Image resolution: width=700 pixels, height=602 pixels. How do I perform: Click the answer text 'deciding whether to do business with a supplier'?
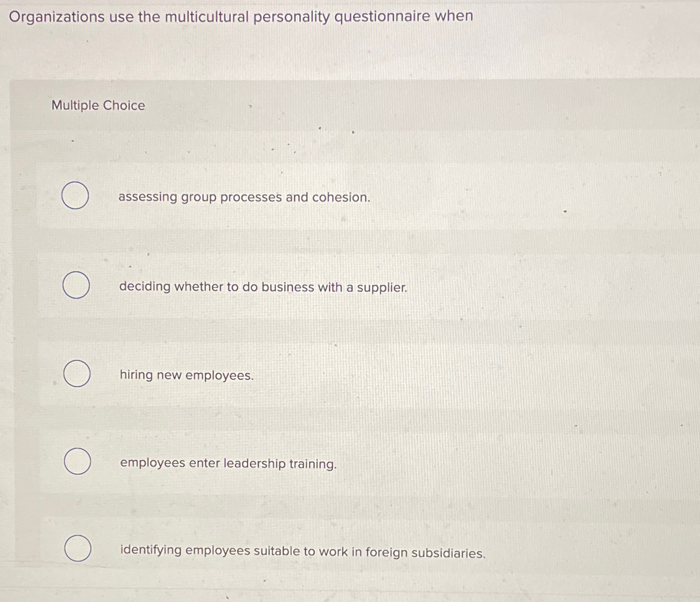click(263, 287)
